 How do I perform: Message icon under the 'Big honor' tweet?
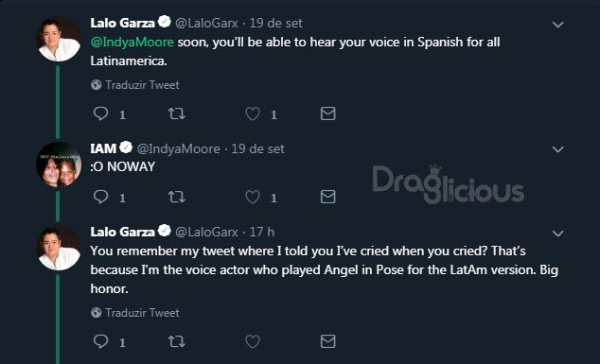(328, 341)
